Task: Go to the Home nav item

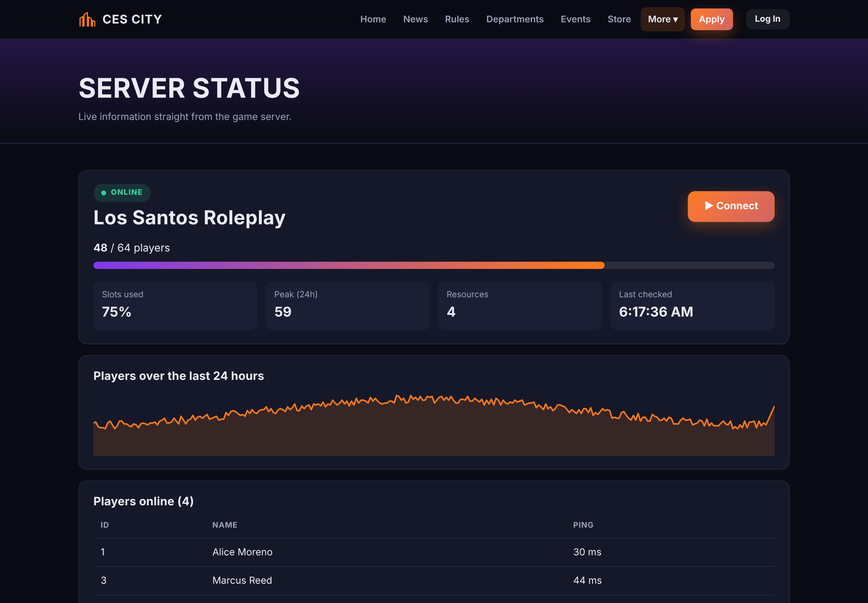Action: point(373,19)
